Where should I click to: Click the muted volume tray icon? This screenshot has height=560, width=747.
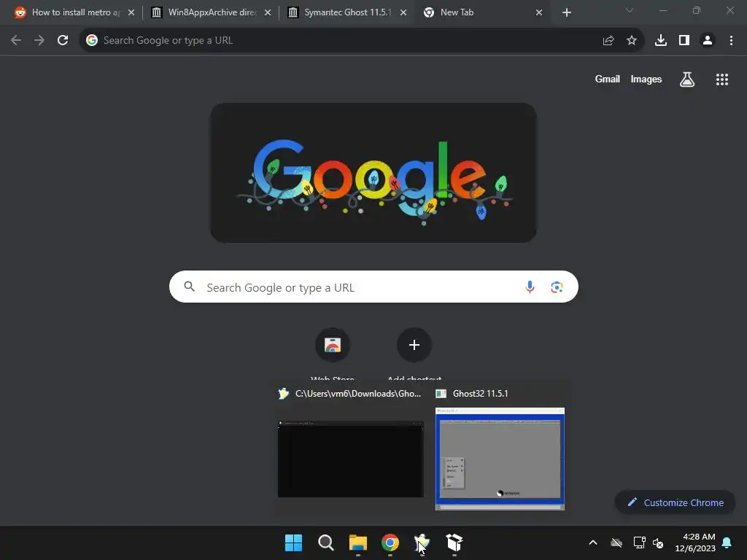pyautogui.click(x=658, y=542)
